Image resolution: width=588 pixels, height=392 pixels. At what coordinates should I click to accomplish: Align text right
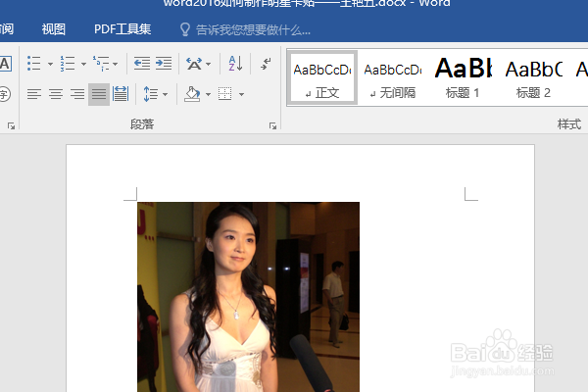pos(77,94)
